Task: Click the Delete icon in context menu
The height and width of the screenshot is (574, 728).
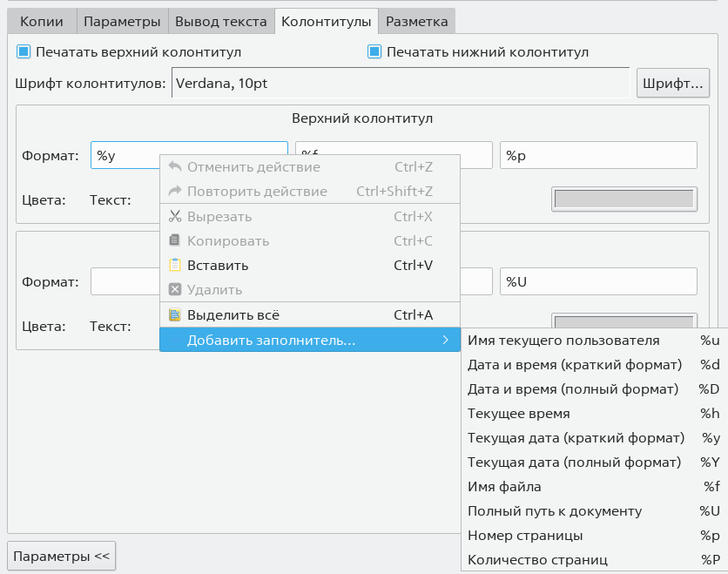Action: (x=174, y=290)
